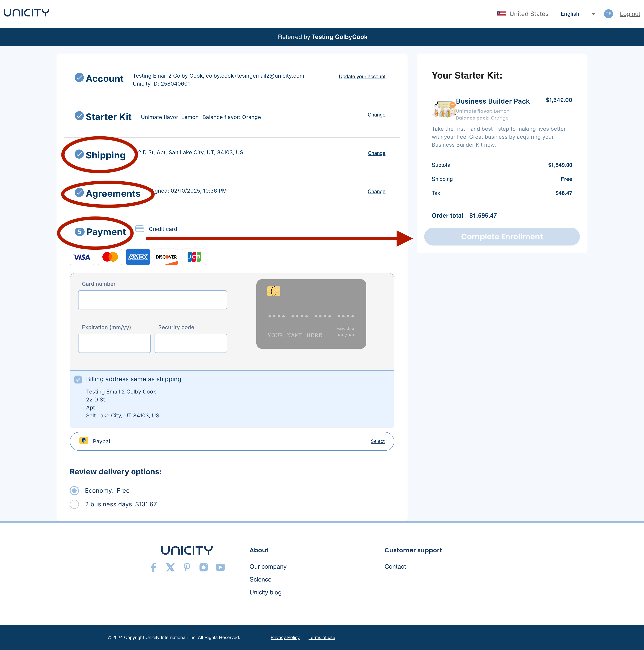Select the JCB card logo
The width and height of the screenshot is (644, 650).
pos(194,257)
